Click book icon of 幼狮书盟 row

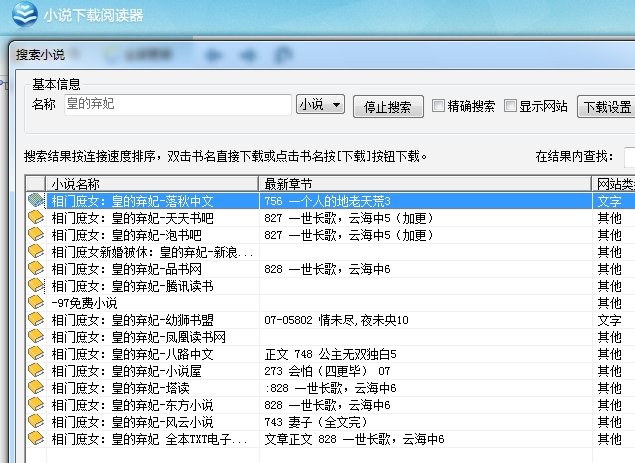36,320
